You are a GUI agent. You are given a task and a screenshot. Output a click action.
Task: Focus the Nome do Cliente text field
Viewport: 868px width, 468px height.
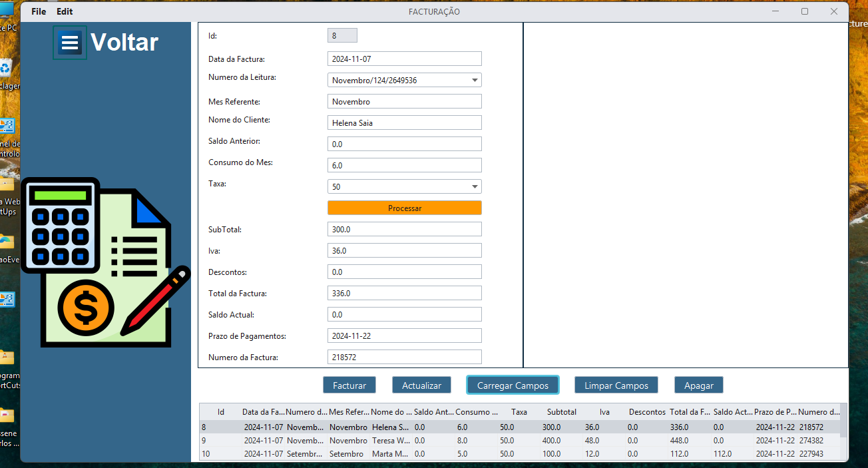pos(404,123)
